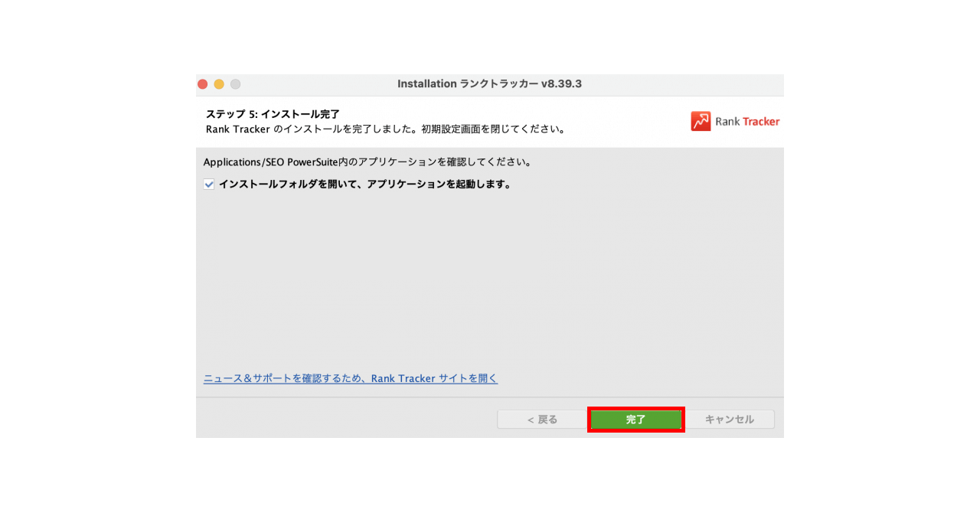Click the Applications/SEO PowerSuite instruction text
980x513 pixels.
click(x=367, y=162)
